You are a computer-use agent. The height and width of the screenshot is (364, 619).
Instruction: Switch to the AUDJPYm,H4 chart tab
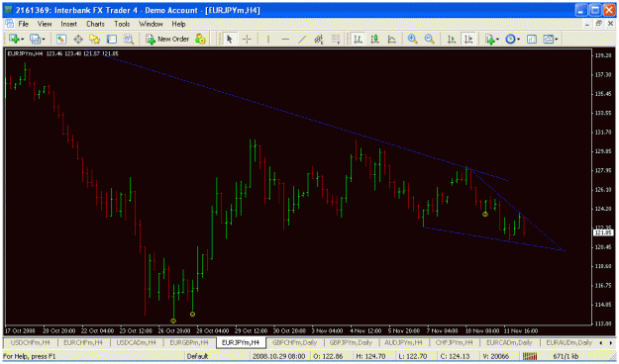tap(403, 342)
